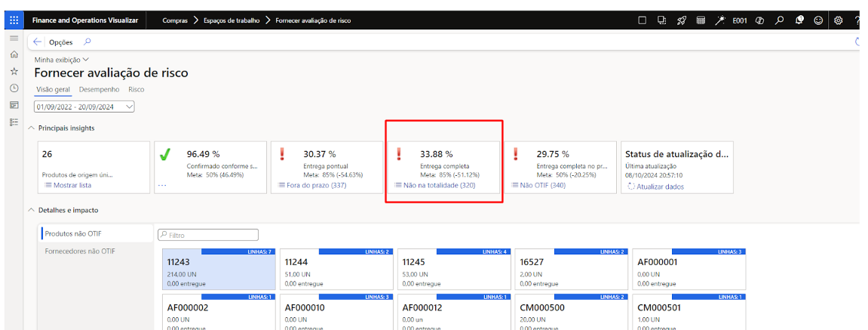
Task: Click the Home icon in left sidebar
Action: (14, 54)
